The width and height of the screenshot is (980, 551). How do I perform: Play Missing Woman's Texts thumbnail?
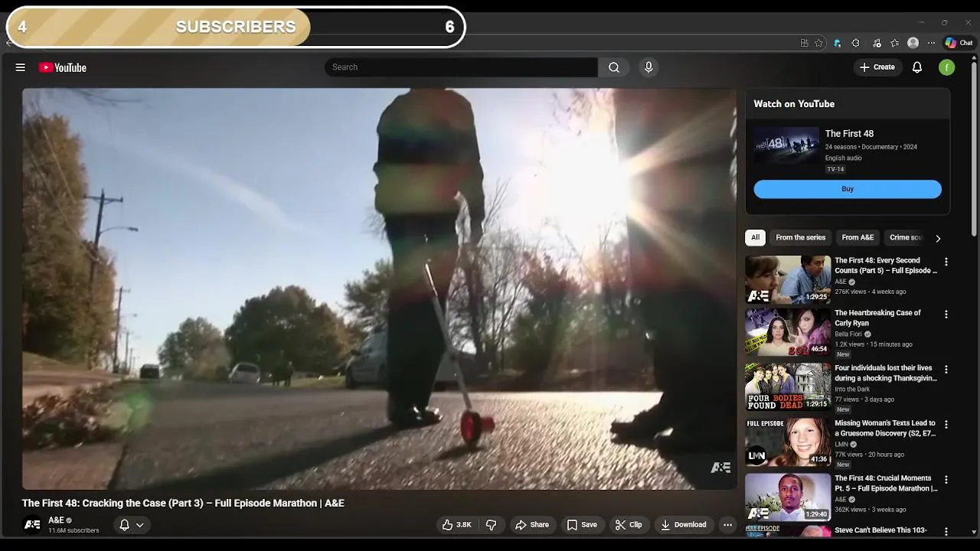[x=788, y=442]
